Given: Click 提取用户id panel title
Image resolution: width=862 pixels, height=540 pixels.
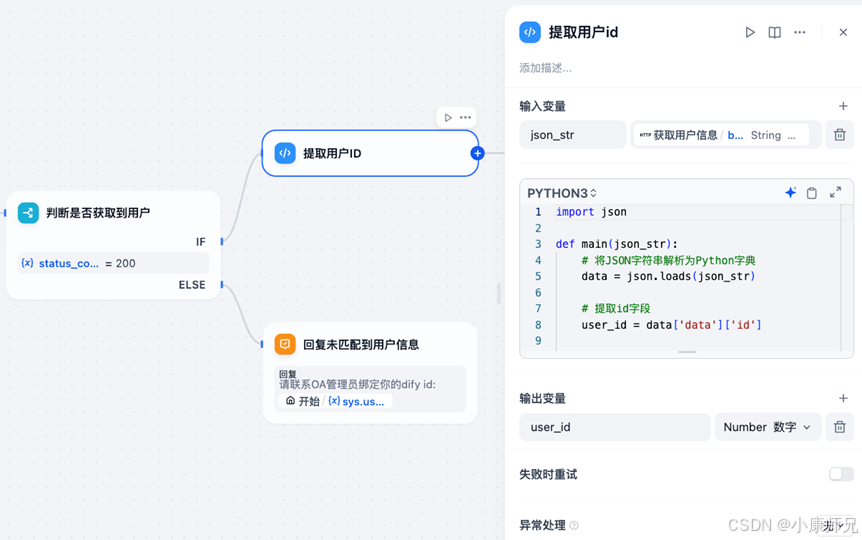Looking at the screenshot, I should pyautogui.click(x=583, y=32).
